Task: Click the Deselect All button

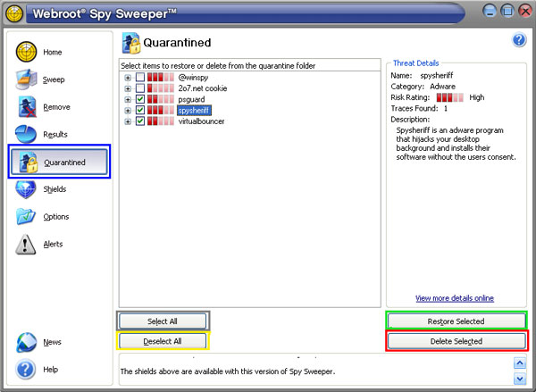Action: [163, 341]
